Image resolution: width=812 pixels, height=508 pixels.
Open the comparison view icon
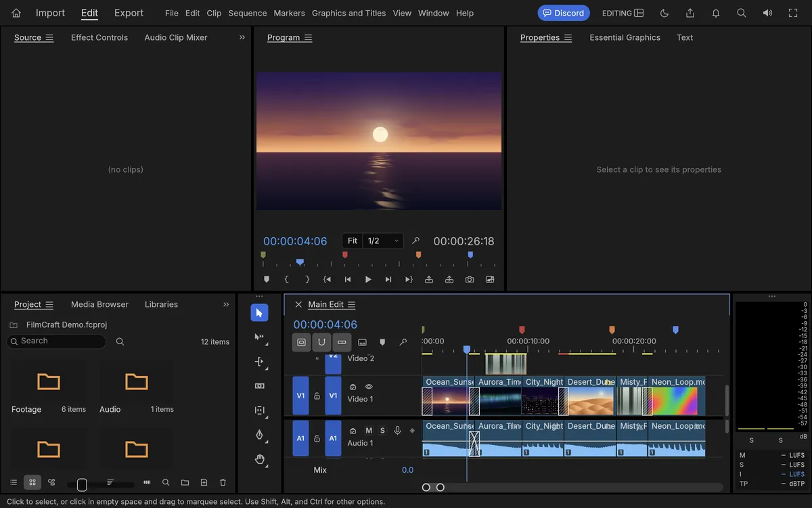490,279
